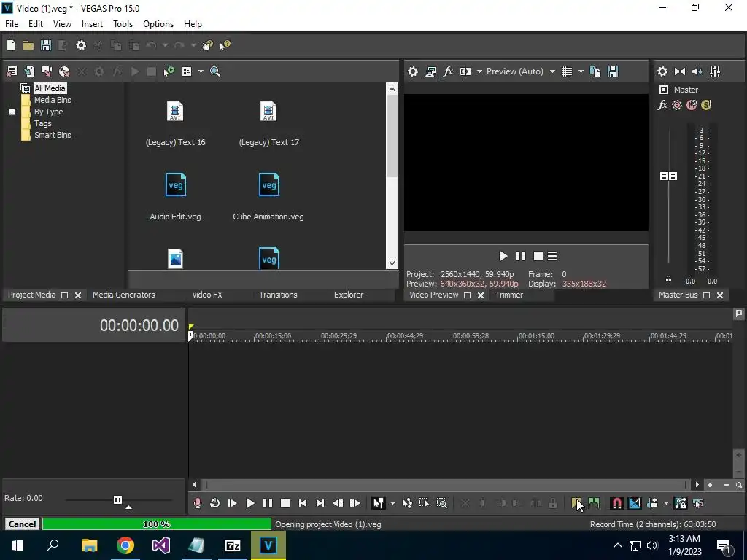Open the Insert menu
This screenshot has height=560, width=747.
pos(92,24)
